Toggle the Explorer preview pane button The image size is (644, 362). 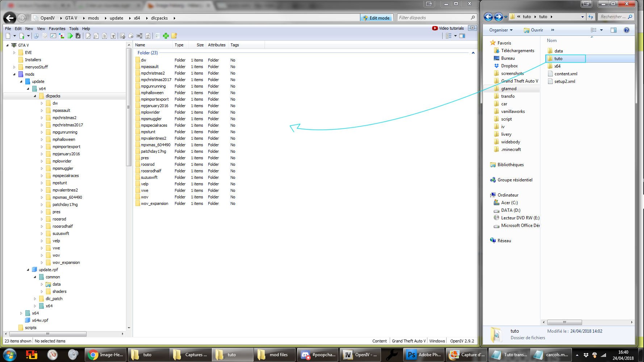click(x=614, y=30)
